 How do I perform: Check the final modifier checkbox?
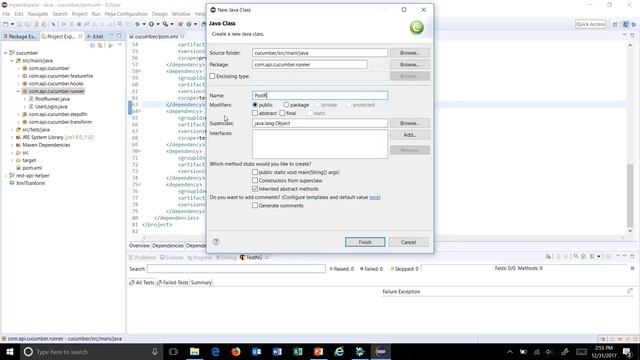(x=282, y=113)
